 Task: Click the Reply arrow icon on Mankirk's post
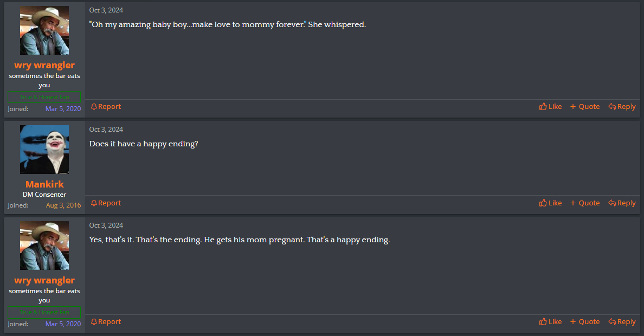[612, 203]
